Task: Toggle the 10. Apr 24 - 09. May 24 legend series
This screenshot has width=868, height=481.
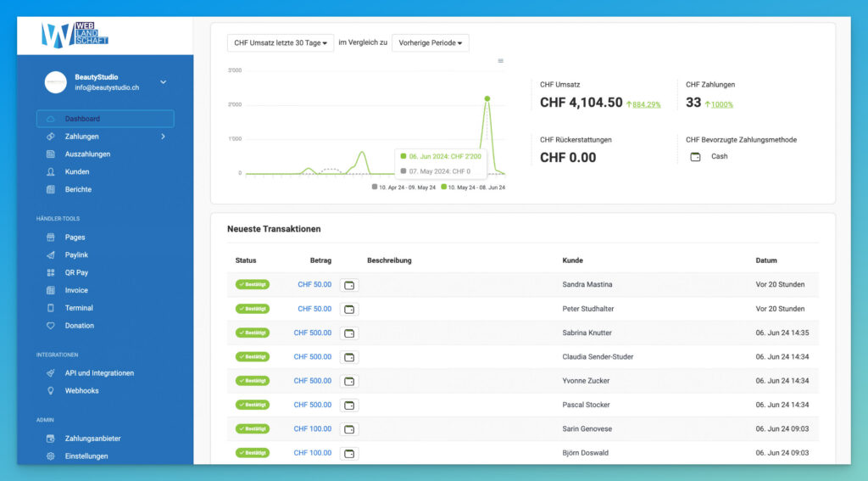Action: click(403, 187)
